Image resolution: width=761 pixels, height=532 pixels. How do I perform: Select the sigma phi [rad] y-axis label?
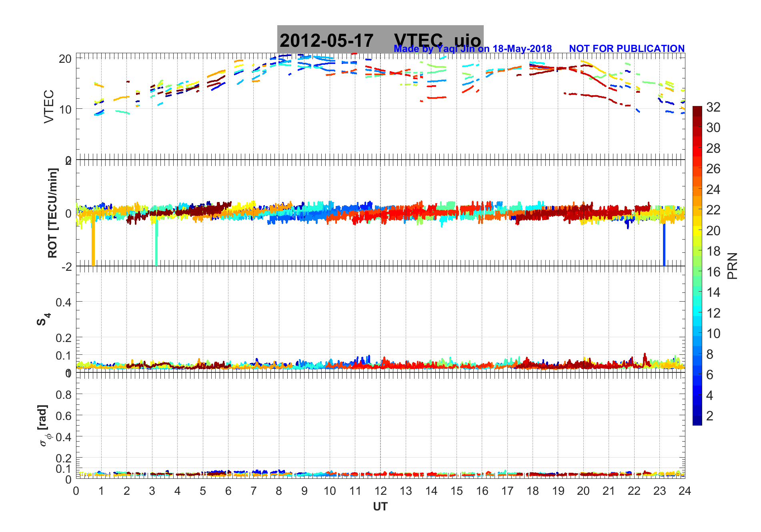pos(45,426)
